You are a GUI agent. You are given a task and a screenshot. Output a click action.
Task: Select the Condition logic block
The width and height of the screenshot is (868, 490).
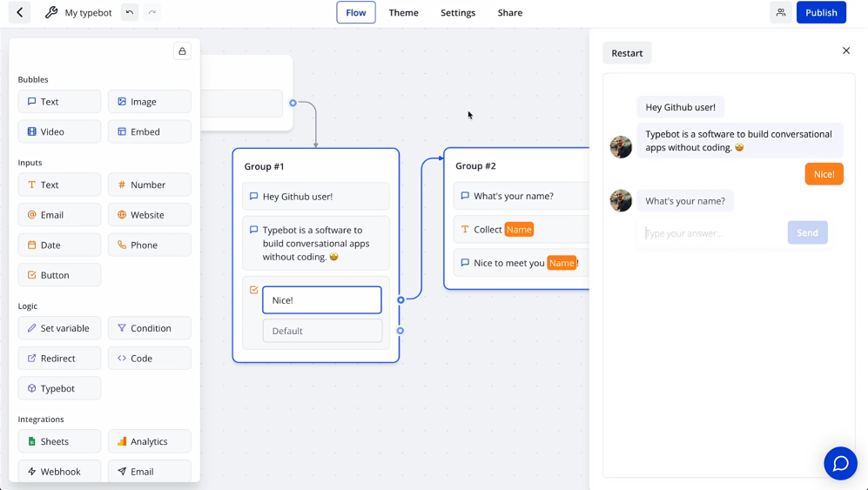149,328
